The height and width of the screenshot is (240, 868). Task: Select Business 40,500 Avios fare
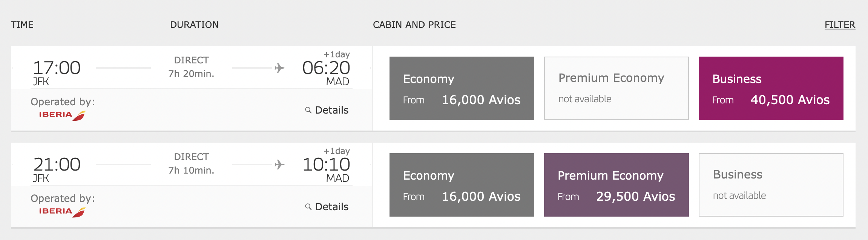(771, 88)
